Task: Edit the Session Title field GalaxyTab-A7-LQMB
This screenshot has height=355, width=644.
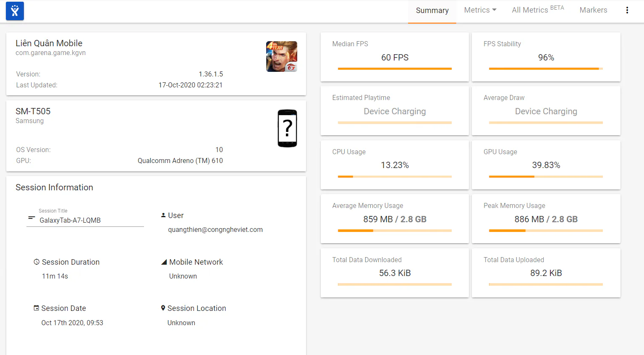Action: coord(85,220)
